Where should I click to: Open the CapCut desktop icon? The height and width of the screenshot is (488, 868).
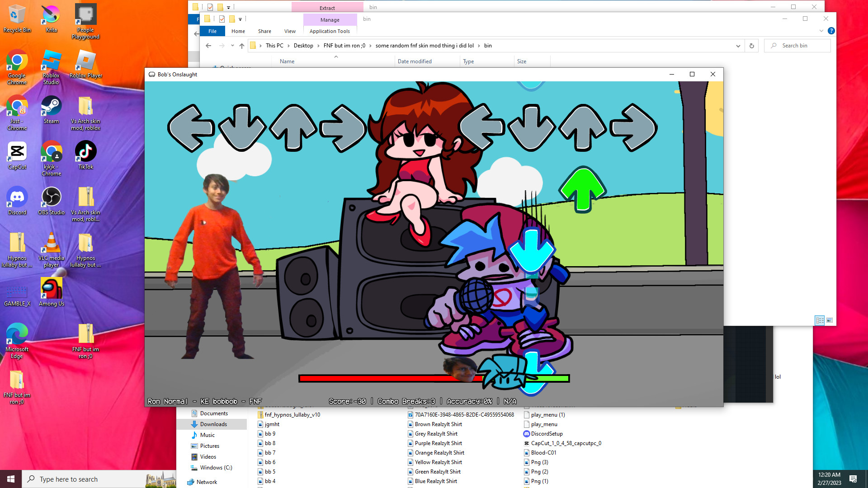[x=17, y=155]
